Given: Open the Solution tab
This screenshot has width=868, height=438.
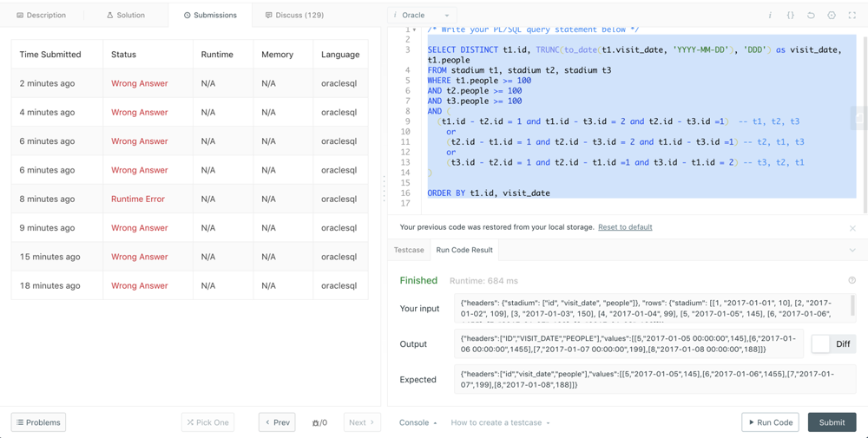Looking at the screenshot, I should pyautogui.click(x=126, y=16).
